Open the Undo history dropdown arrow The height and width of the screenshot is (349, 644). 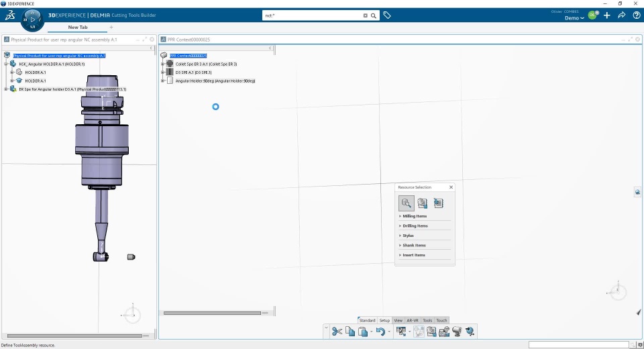(x=388, y=332)
